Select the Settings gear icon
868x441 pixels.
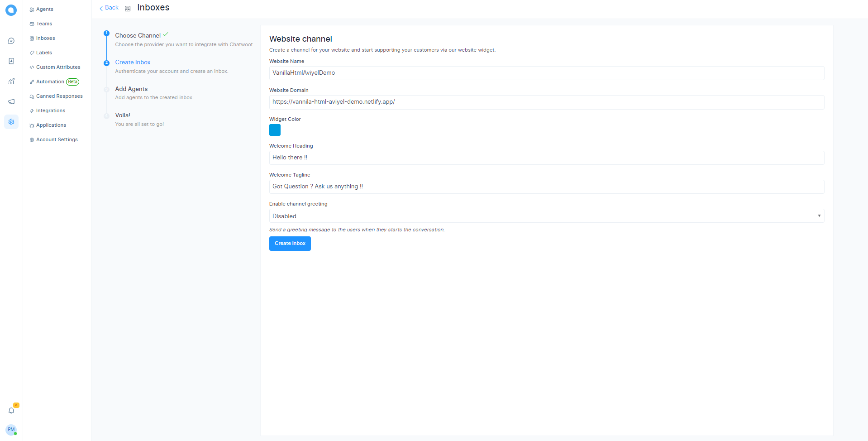[11, 122]
